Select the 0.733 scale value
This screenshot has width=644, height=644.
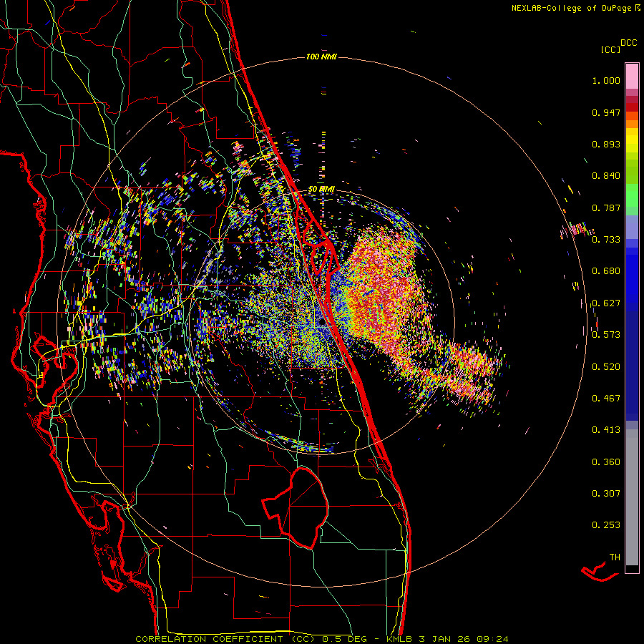point(606,240)
